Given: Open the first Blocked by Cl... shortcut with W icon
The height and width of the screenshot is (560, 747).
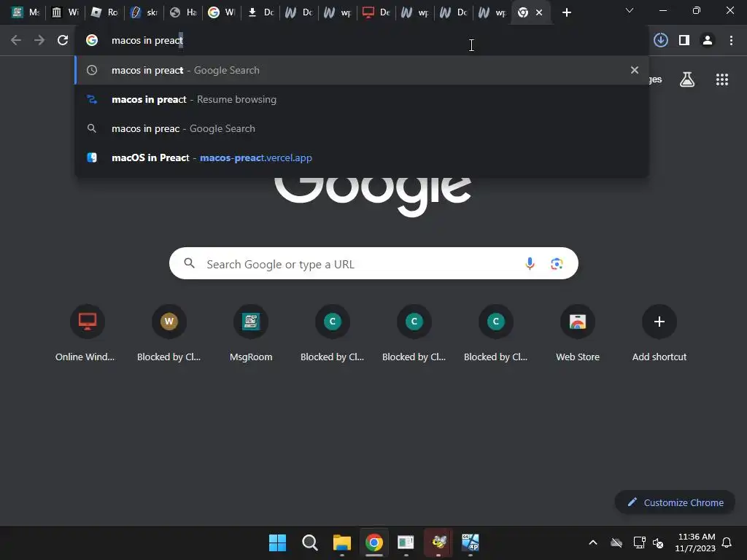Looking at the screenshot, I should coord(169,332).
